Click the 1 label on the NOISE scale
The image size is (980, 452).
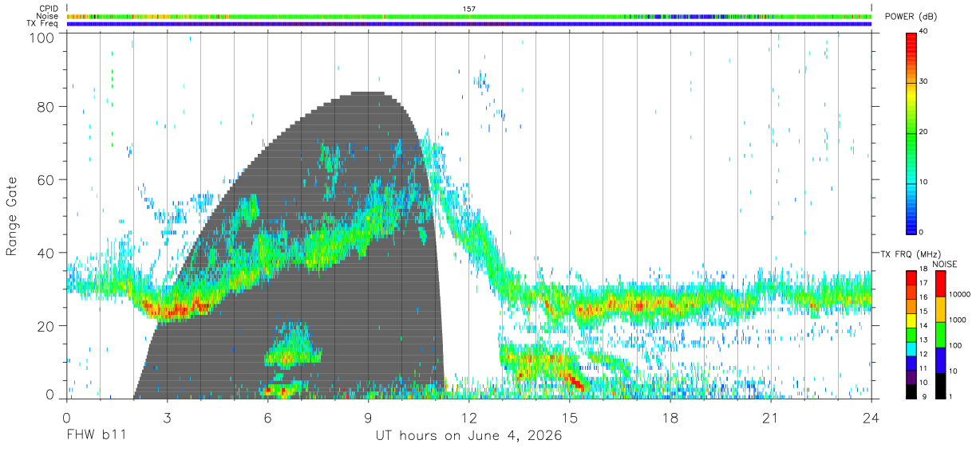click(952, 396)
